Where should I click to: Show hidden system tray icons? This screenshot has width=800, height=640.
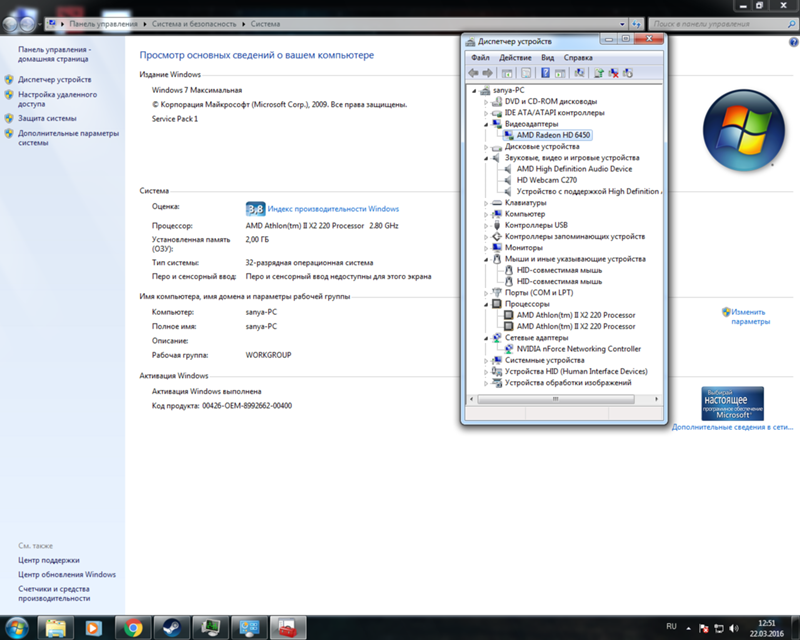click(688, 628)
